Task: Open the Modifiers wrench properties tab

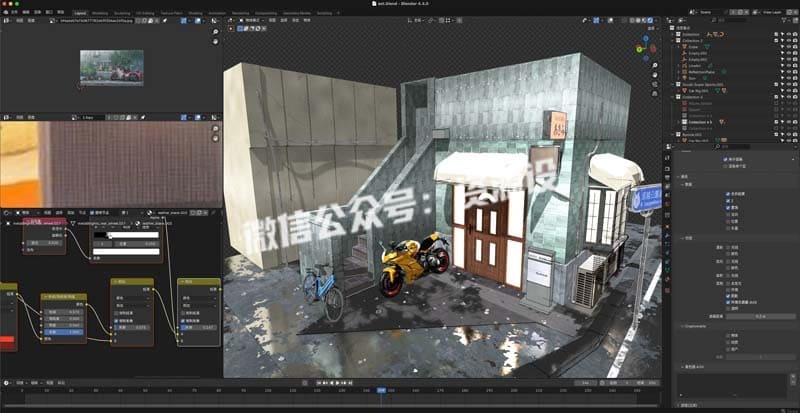Action: (667, 235)
